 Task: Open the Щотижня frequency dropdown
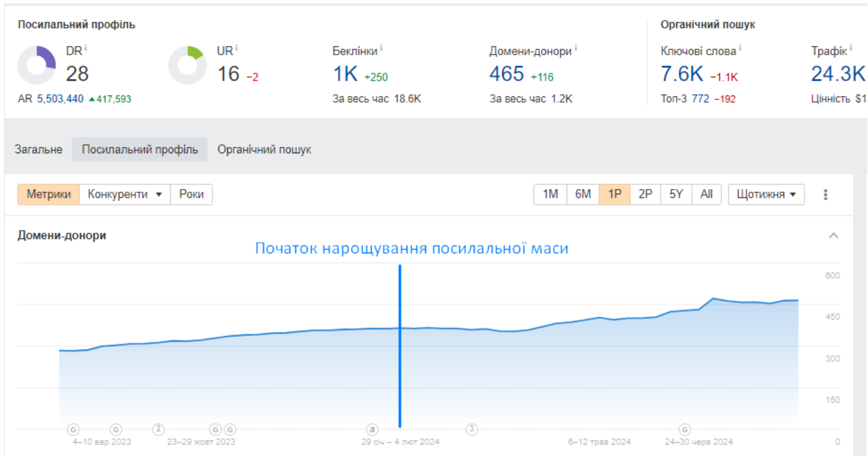pyautogui.click(x=767, y=194)
